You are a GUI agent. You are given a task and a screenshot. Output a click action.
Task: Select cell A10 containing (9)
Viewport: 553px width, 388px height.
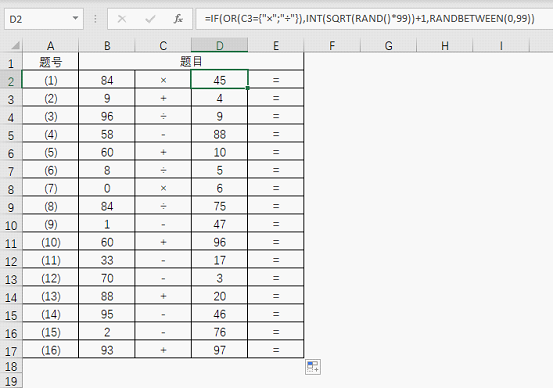(x=50, y=224)
